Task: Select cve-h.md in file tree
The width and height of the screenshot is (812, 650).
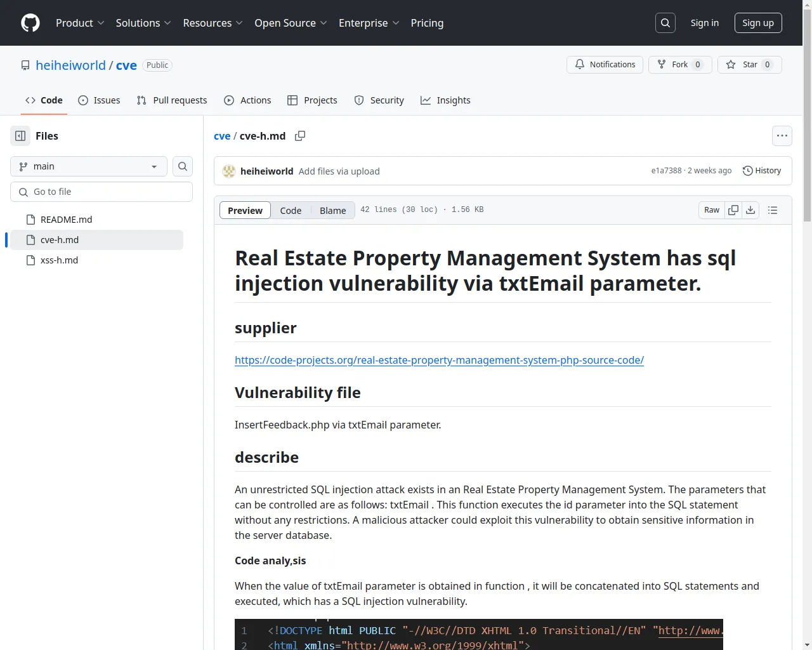Action: pos(96,240)
